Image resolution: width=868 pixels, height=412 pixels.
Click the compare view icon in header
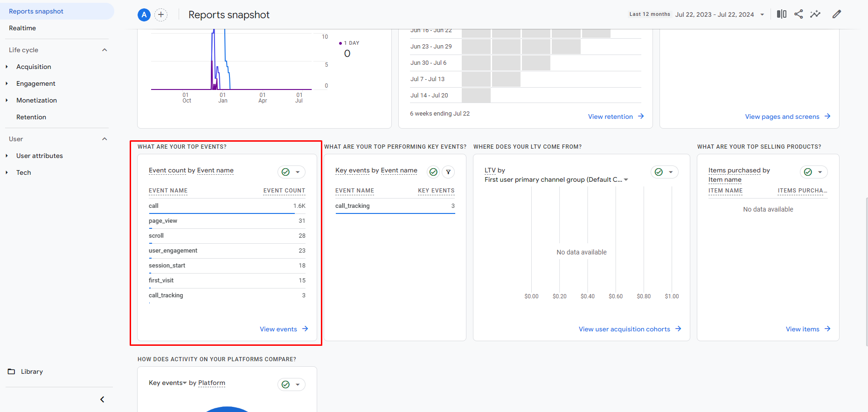pos(781,14)
